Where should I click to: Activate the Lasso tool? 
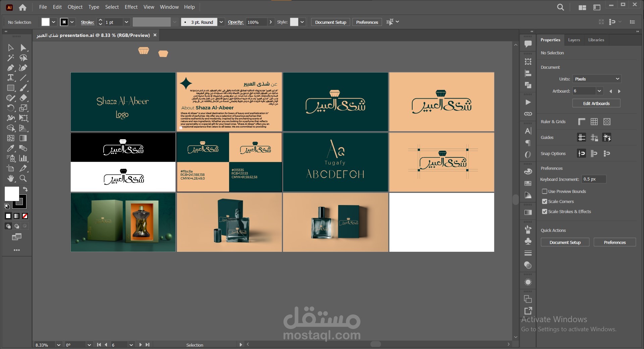point(23,58)
